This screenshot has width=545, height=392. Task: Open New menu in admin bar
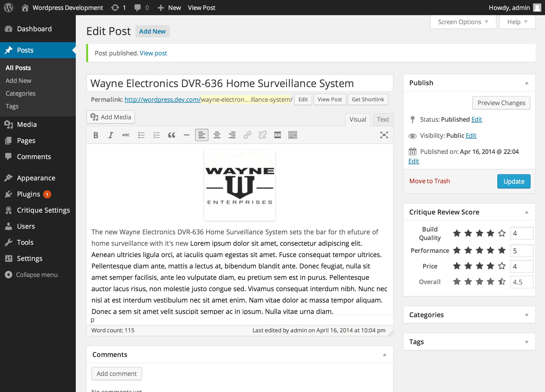tap(169, 8)
